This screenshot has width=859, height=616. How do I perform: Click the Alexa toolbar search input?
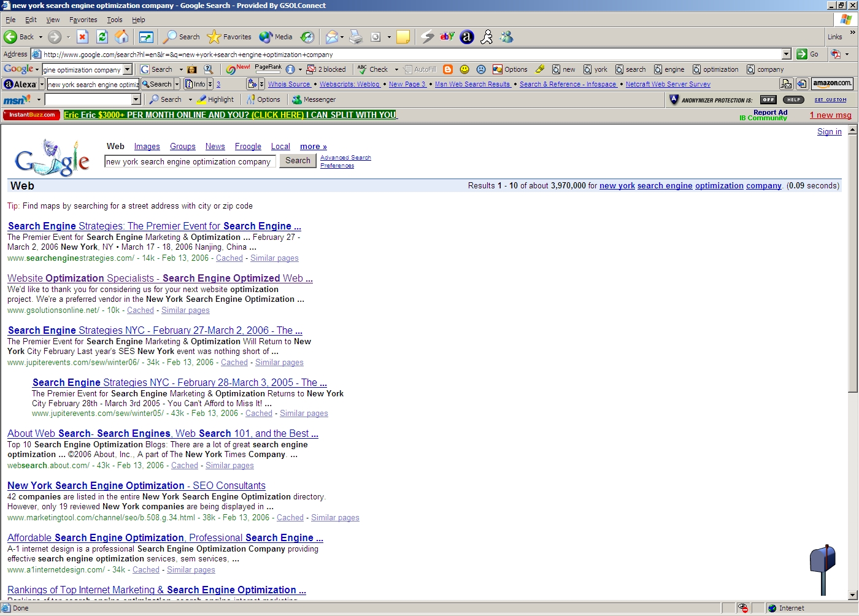[93, 84]
